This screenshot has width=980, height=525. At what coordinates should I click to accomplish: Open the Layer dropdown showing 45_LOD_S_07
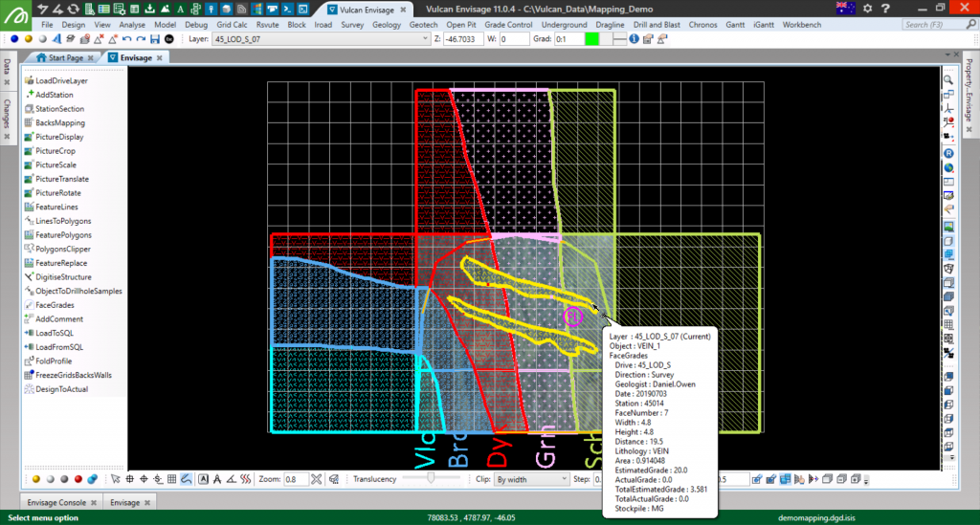[322, 38]
